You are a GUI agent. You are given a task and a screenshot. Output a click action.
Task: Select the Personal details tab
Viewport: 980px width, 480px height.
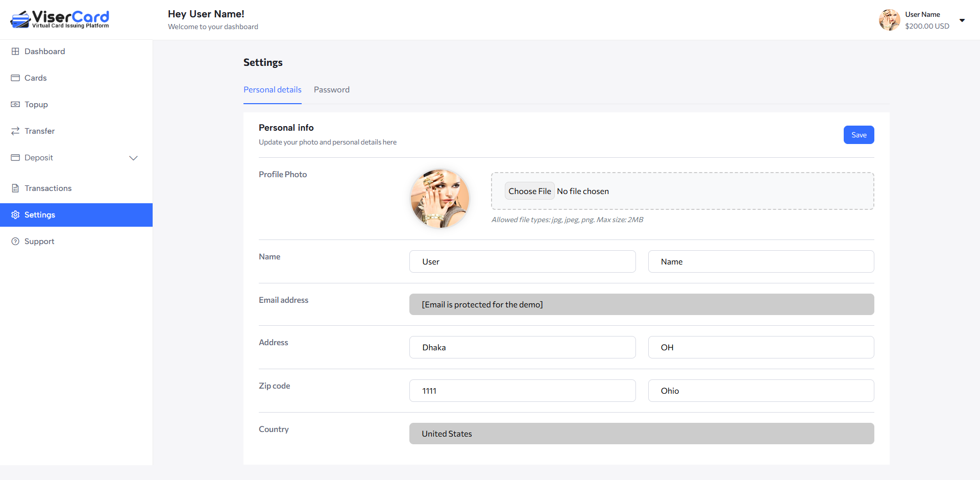272,90
